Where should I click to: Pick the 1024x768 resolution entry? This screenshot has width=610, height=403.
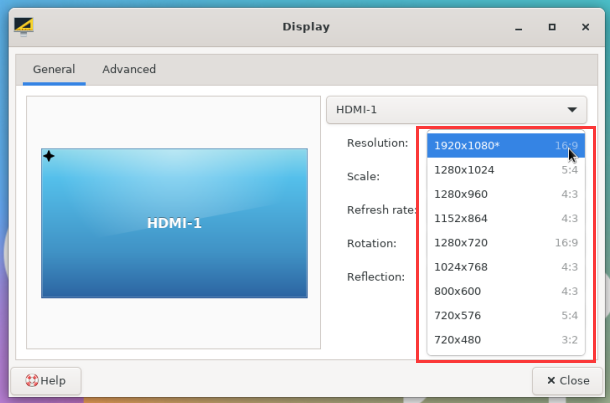tap(506, 267)
